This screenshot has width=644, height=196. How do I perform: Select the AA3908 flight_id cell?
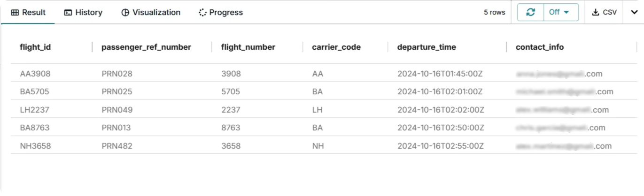(x=35, y=74)
